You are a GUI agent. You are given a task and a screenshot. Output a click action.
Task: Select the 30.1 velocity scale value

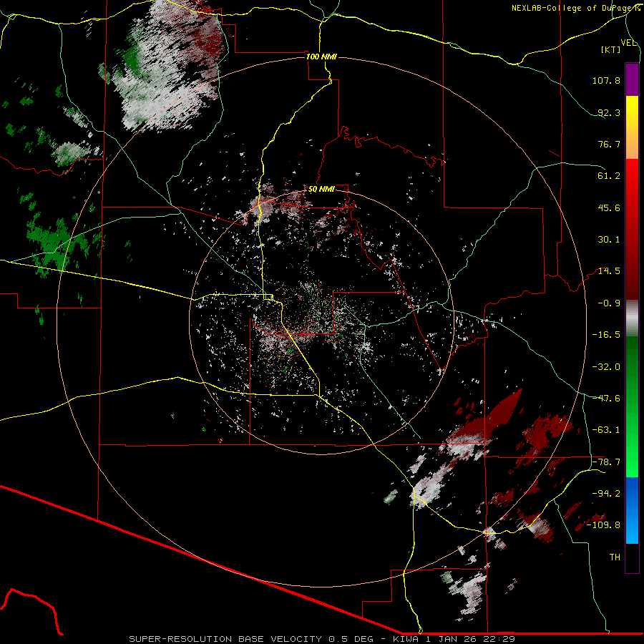click(609, 240)
